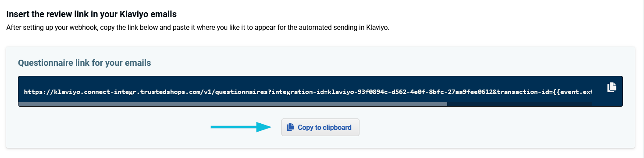Click the document icon inside the Copy to clipboard button
644x158 pixels.
coord(290,127)
